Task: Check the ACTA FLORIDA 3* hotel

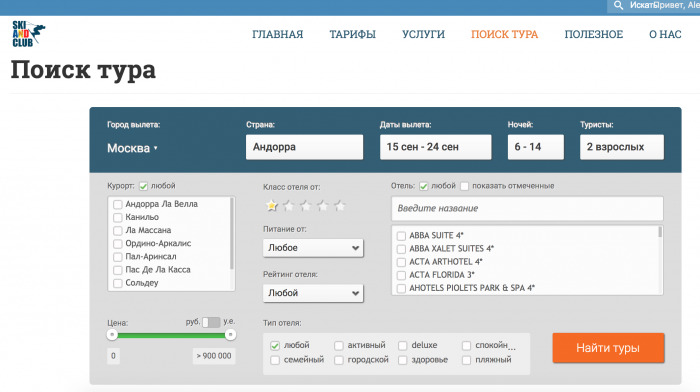Action: (x=401, y=275)
